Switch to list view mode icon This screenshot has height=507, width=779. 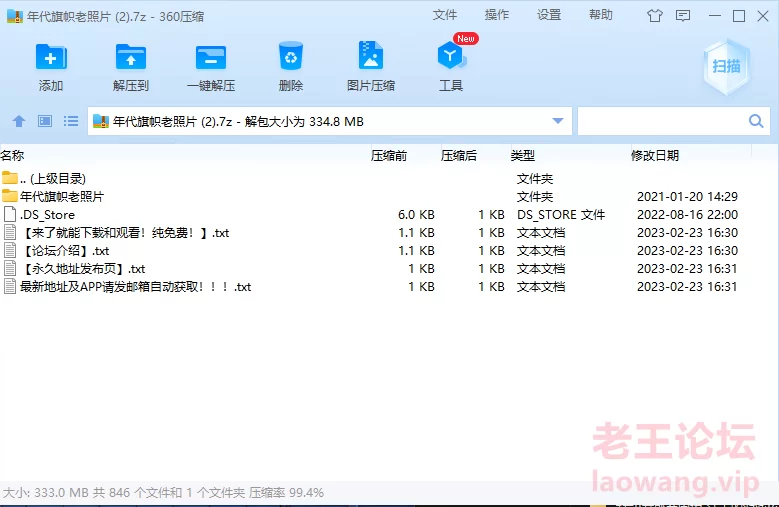[x=71, y=121]
